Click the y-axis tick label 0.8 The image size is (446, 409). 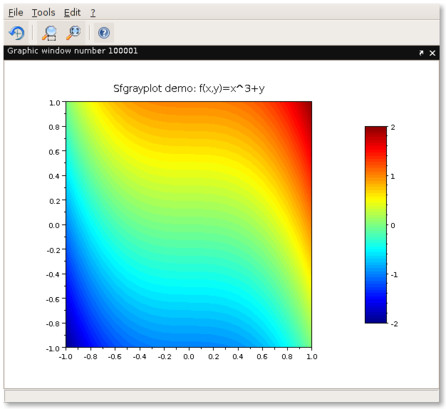click(x=54, y=127)
